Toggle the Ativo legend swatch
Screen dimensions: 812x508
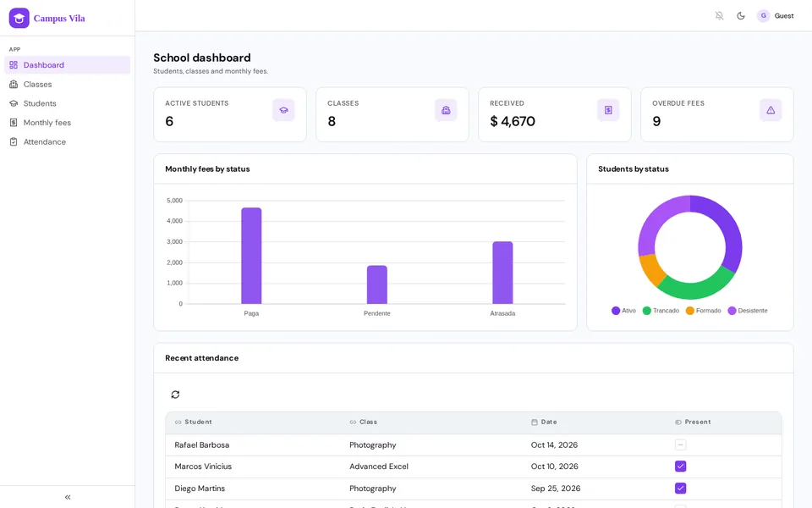point(616,311)
